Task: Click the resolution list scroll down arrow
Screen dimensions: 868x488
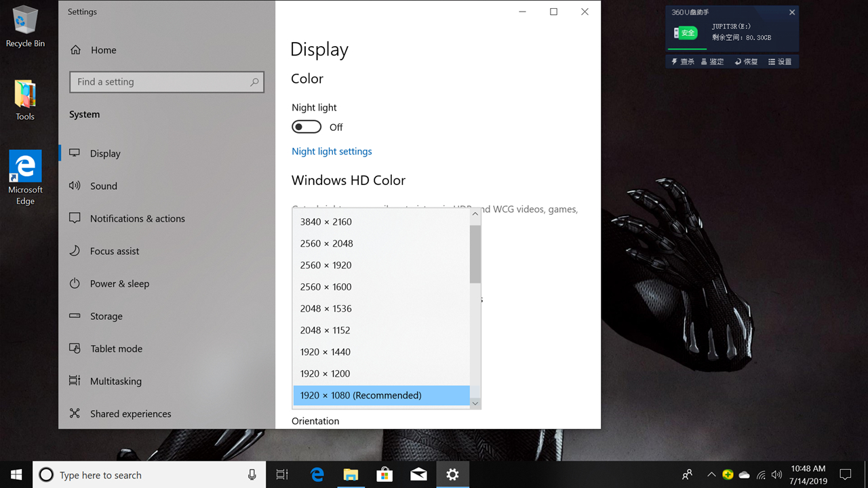Action: point(475,403)
